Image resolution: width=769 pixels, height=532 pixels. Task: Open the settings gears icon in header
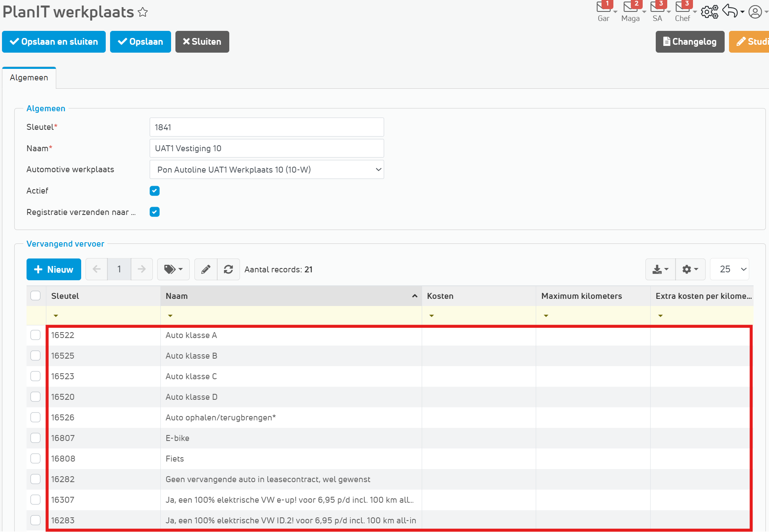[x=709, y=12]
